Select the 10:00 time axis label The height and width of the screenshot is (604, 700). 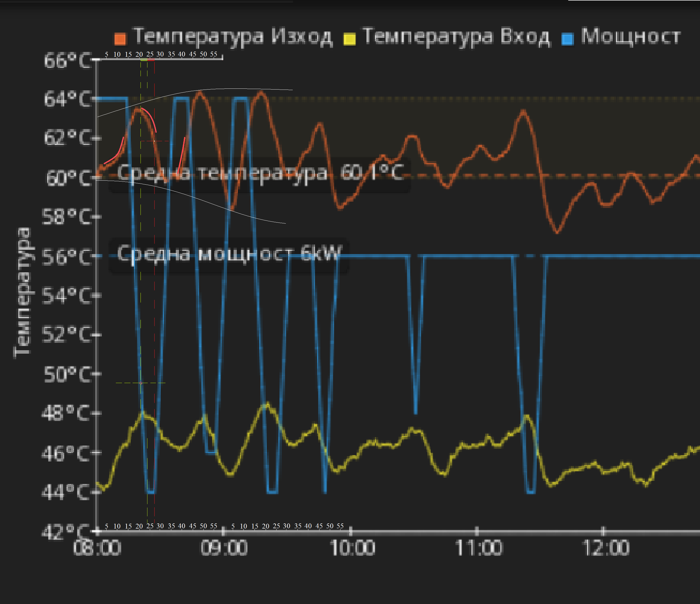point(352,548)
